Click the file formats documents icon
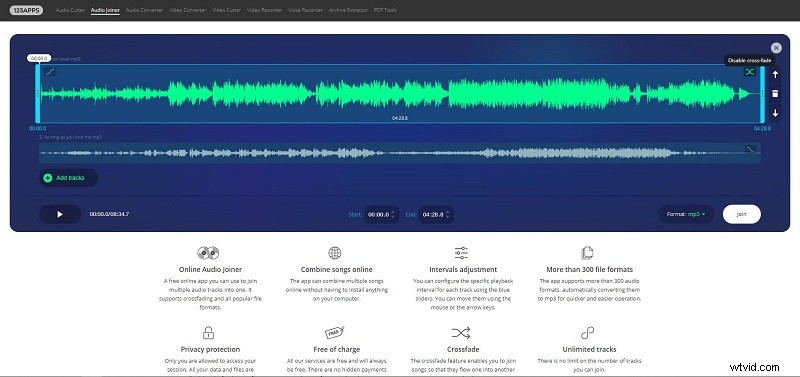This screenshot has height=377, width=800. tap(587, 253)
